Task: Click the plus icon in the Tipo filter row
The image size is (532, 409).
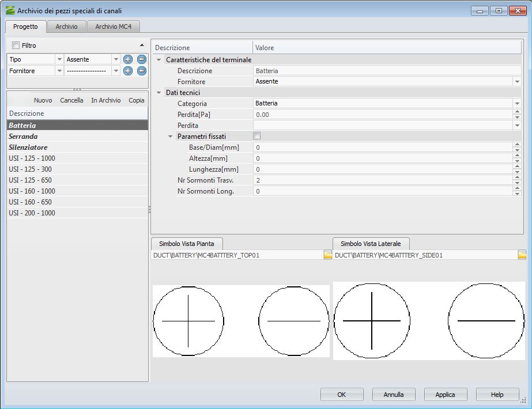Action: [x=128, y=59]
